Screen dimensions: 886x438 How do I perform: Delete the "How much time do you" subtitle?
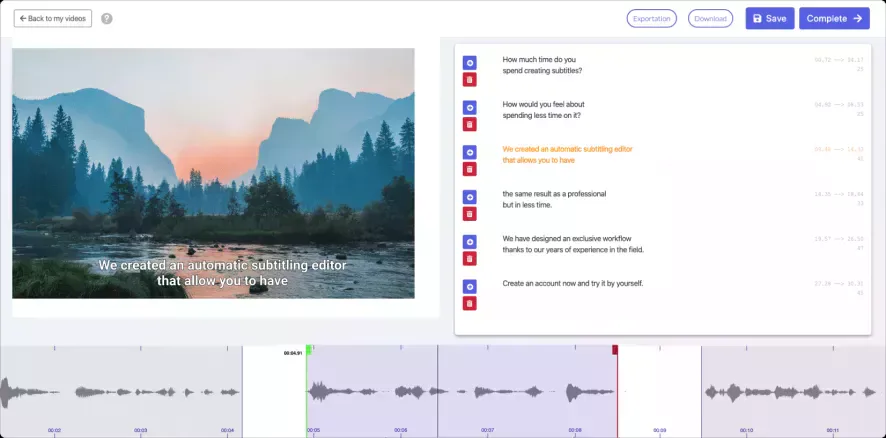(470, 80)
